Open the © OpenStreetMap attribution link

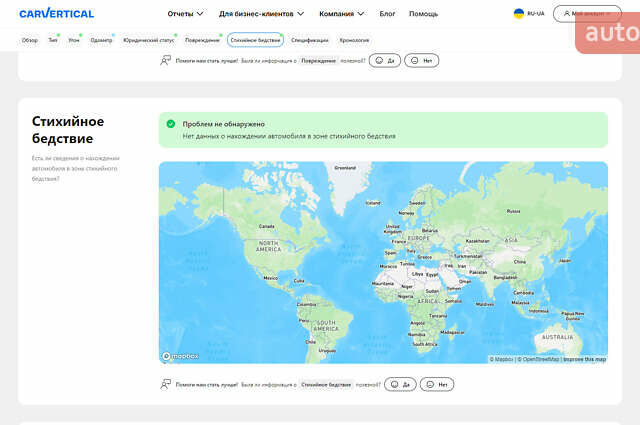[x=538, y=359]
